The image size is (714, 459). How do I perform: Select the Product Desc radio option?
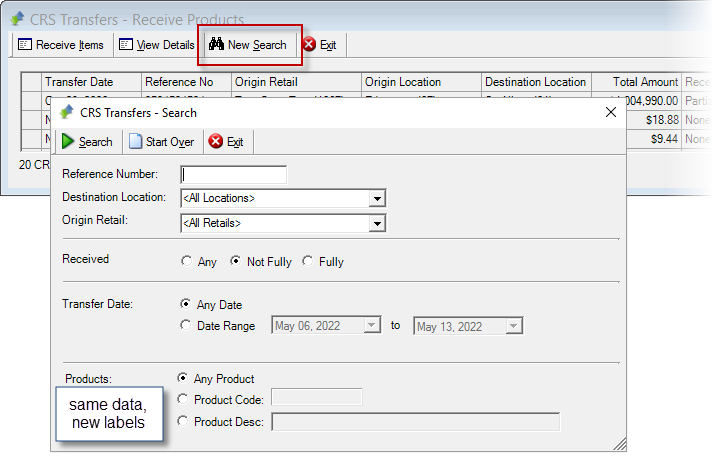coord(183,421)
